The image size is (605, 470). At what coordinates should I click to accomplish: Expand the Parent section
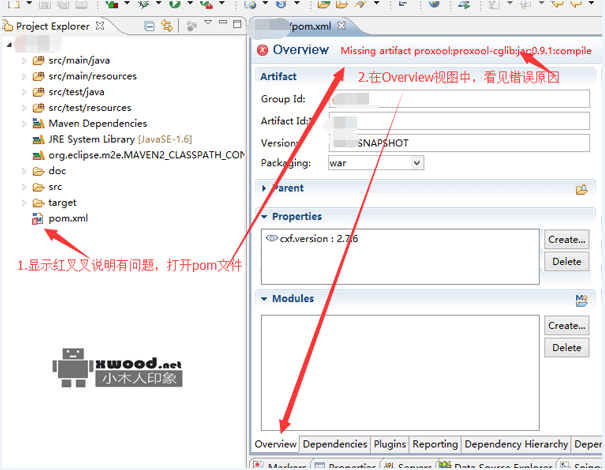(x=264, y=188)
